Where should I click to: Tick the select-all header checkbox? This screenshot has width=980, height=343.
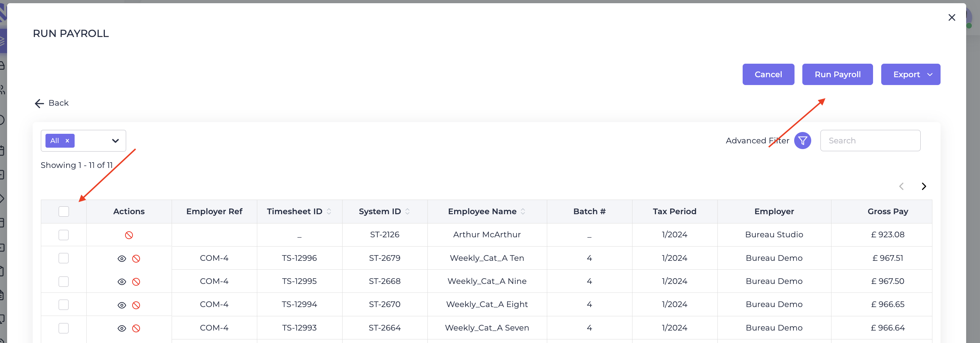pyautogui.click(x=64, y=211)
